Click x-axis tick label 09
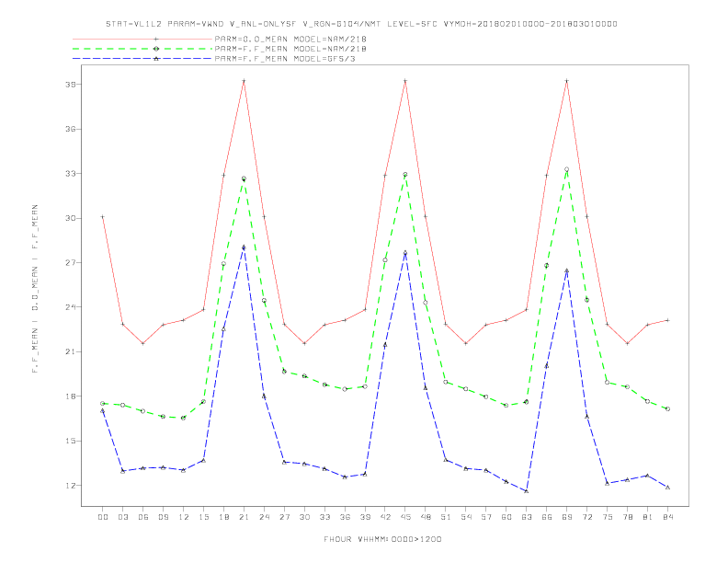The image size is (728, 563). [163, 517]
